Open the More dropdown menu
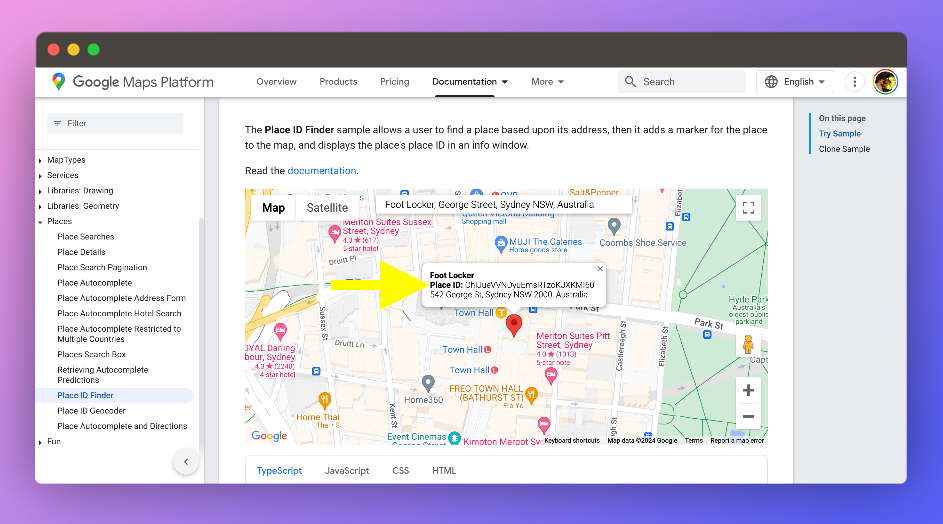The height and width of the screenshot is (524, 943). pos(547,82)
